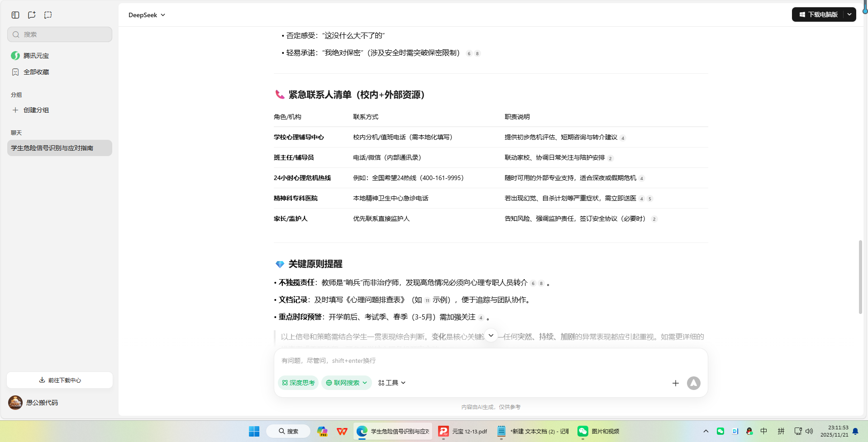Click the 腾讯元宝 logo in sidebar
This screenshot has width=868, height=442.
pos(15,55)
